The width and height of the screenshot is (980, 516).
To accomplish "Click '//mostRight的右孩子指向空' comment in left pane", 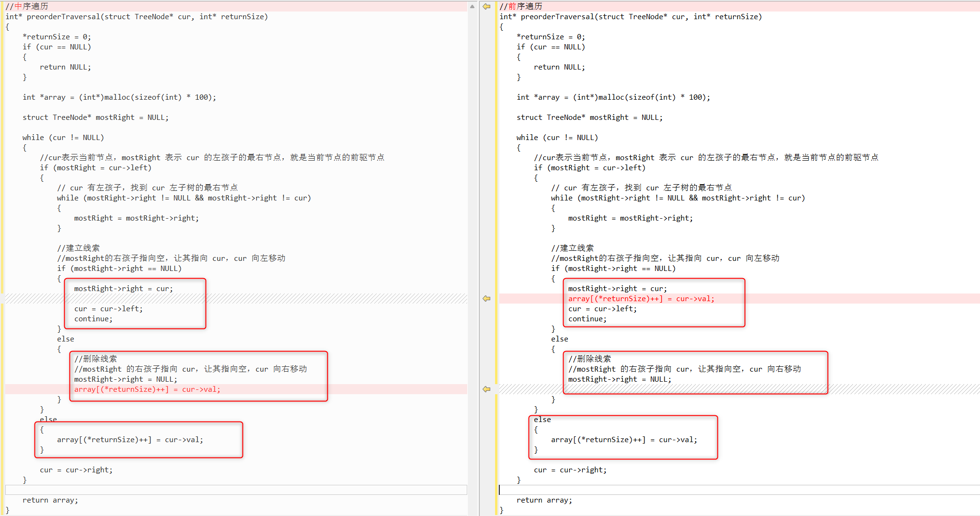I will (171, 258).
